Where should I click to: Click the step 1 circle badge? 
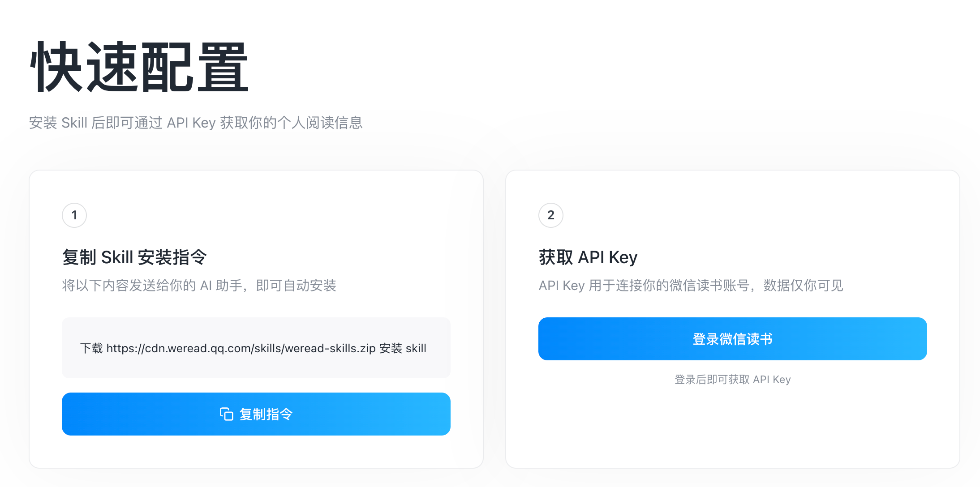click(x=74, y=215)
